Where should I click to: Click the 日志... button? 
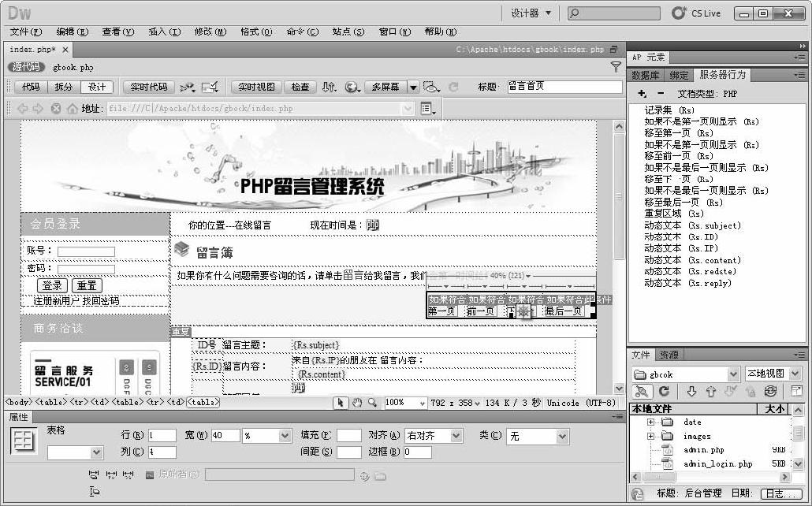click(780, 493)
